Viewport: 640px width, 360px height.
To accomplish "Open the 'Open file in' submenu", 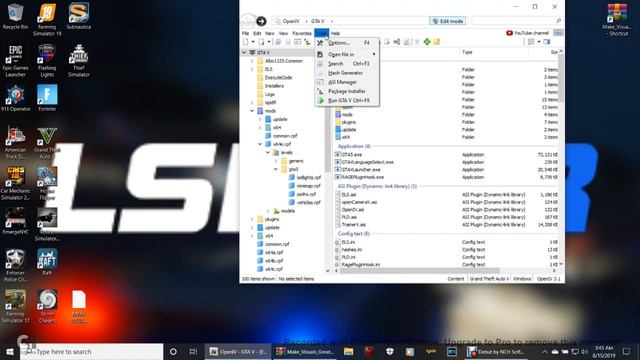I will [347, 54].
